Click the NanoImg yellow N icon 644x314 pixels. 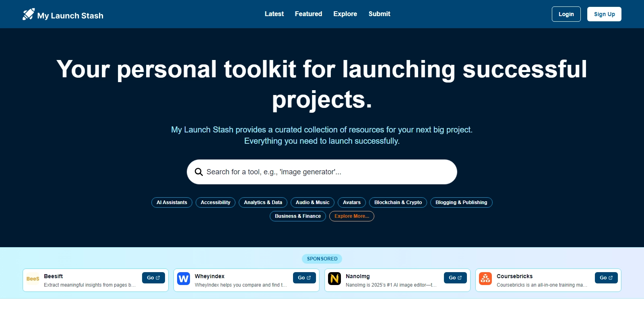click(334, 279)
